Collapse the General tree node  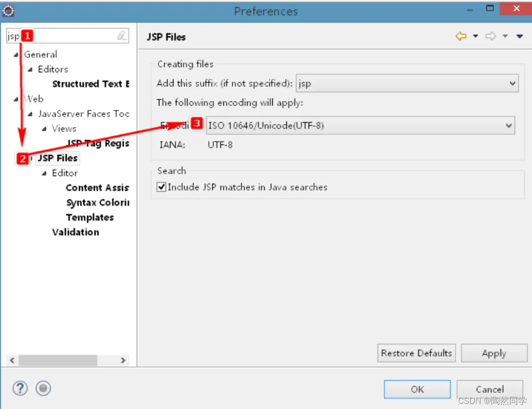(x=16, y=55)
